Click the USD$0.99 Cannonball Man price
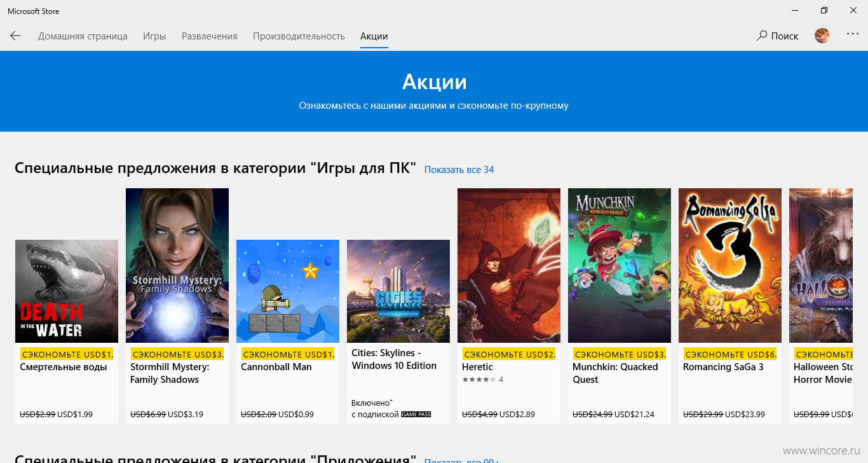The image size is (868, 463). (296, 415)
